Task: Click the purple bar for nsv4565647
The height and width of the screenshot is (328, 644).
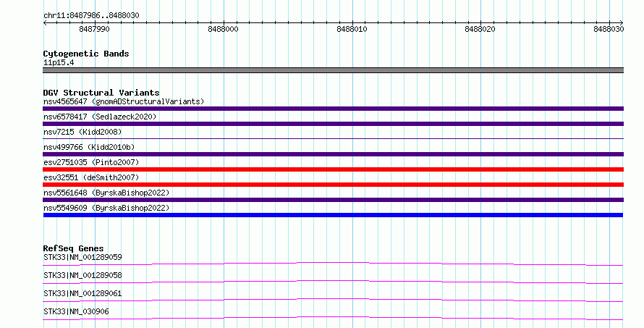Action: pyautogui.click(x=333, y=109)
